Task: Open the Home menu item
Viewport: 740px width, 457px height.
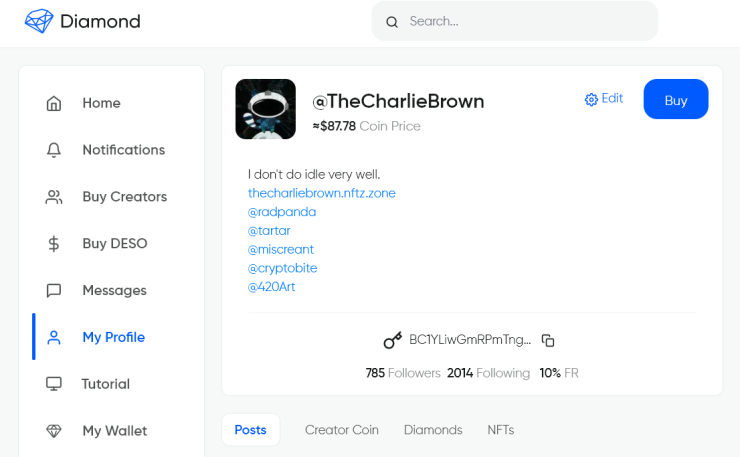Action: pyautogui.click(x=101, y=103)
